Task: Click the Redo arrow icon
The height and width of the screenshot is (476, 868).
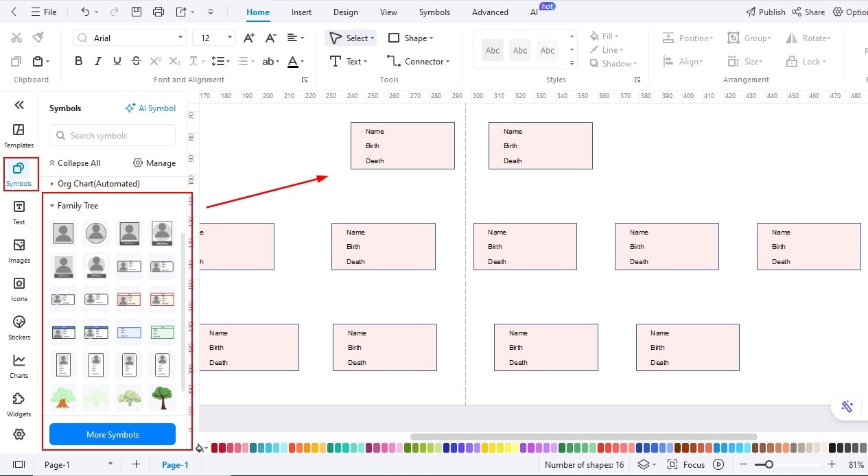Action: 114,12
